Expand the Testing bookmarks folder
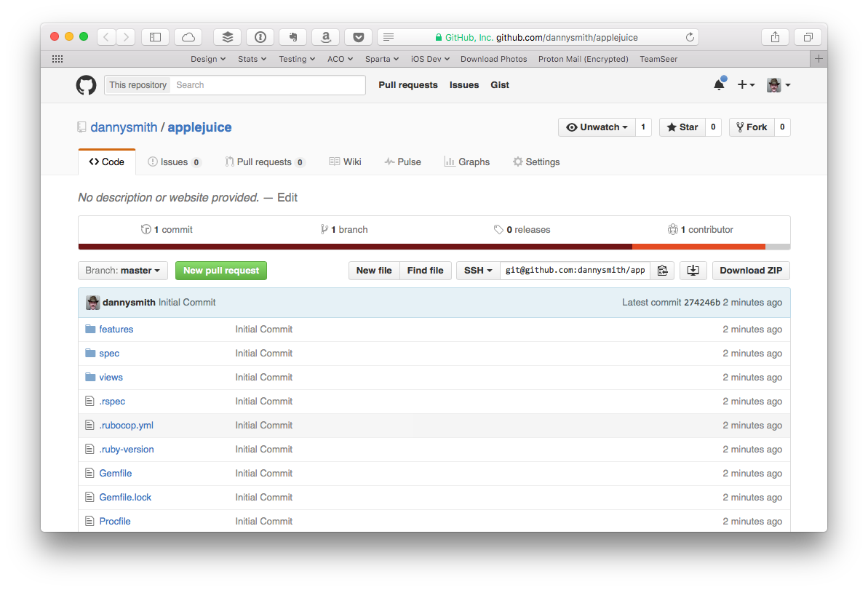Viewport: 868px width, 590px height. click(x=298, y=59)
